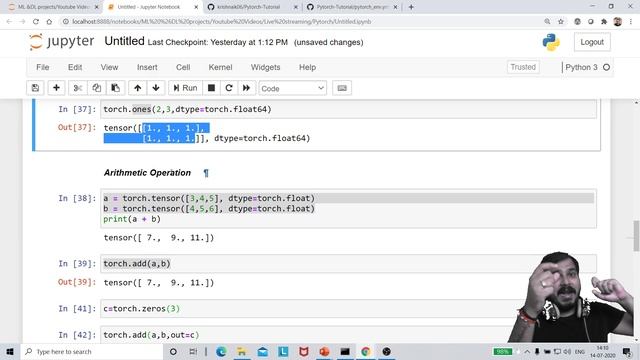Switch to the first GitHub Pytorch-Tutorial tab
Image resolution: width=640 pixels, height=360 pixels.
(x=252, y=7)
